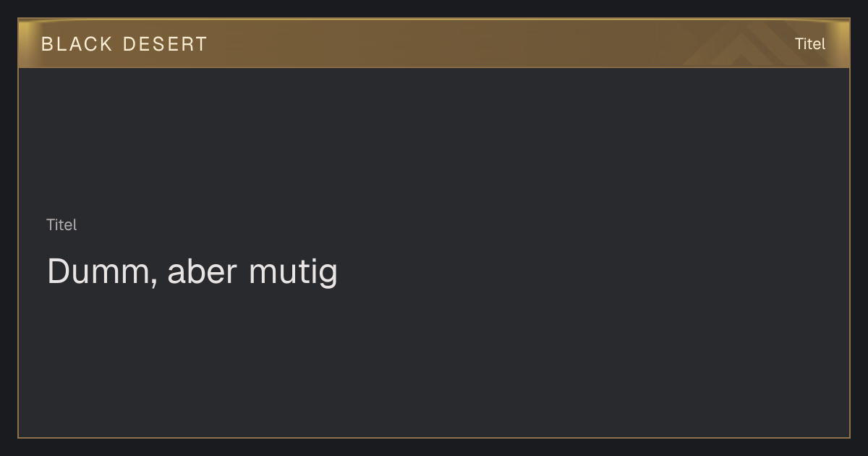Click the dark outer margin outside the card

pos(434,447)
